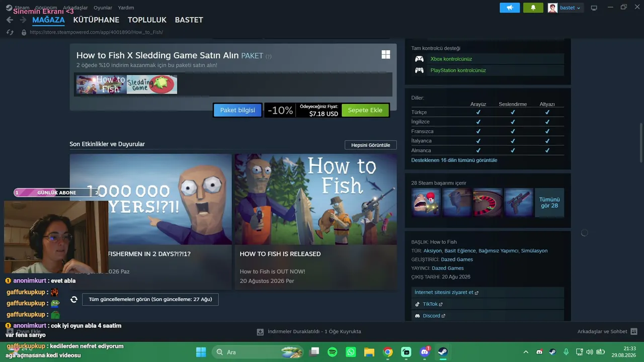
Task: Click the PlayStation controller icon
Action: 419,70
